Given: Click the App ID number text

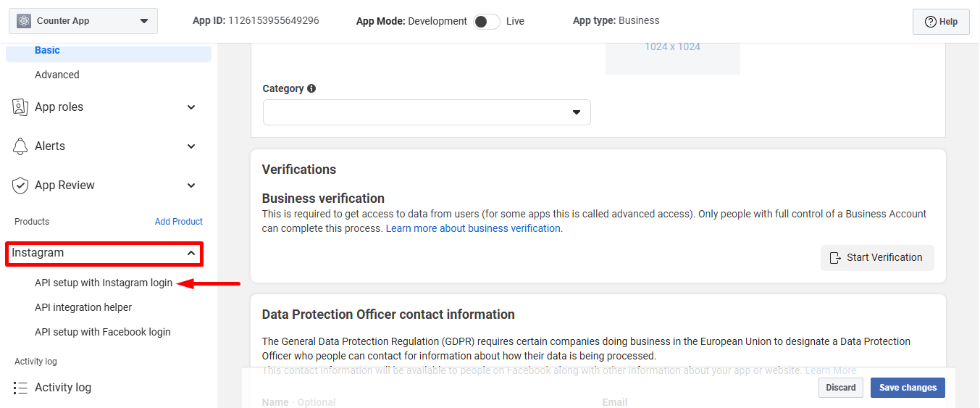Looking at the screenshot, I should point(274,21).
